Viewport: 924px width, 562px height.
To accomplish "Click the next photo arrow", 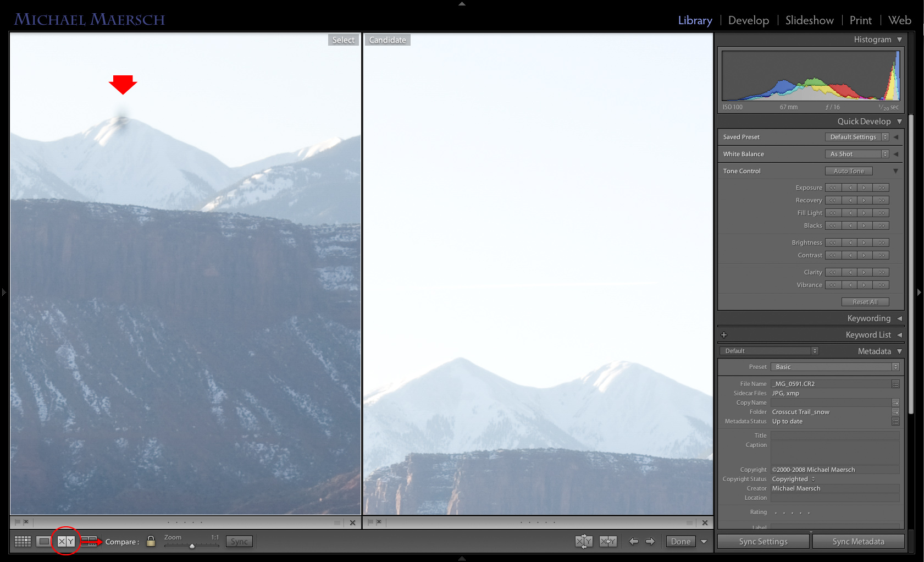I will (651, 541).
